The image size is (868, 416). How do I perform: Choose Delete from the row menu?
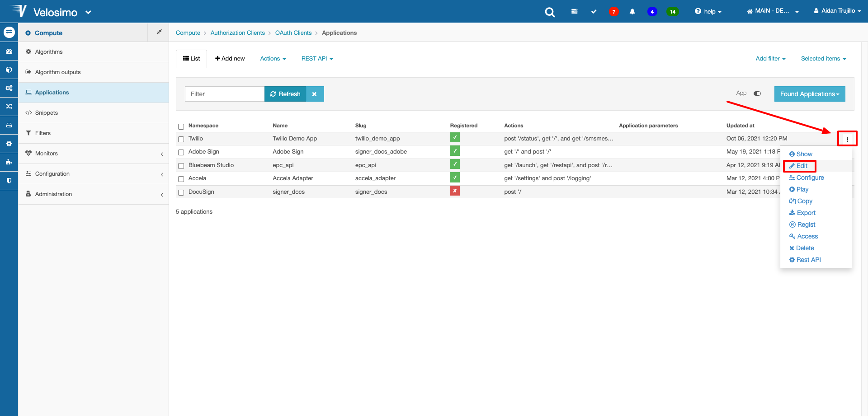coord(802,248)
